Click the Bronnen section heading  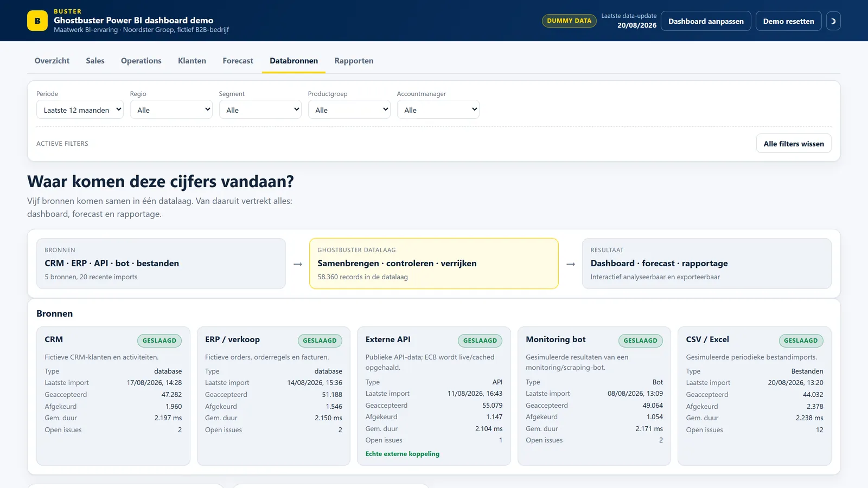[54, 314]
